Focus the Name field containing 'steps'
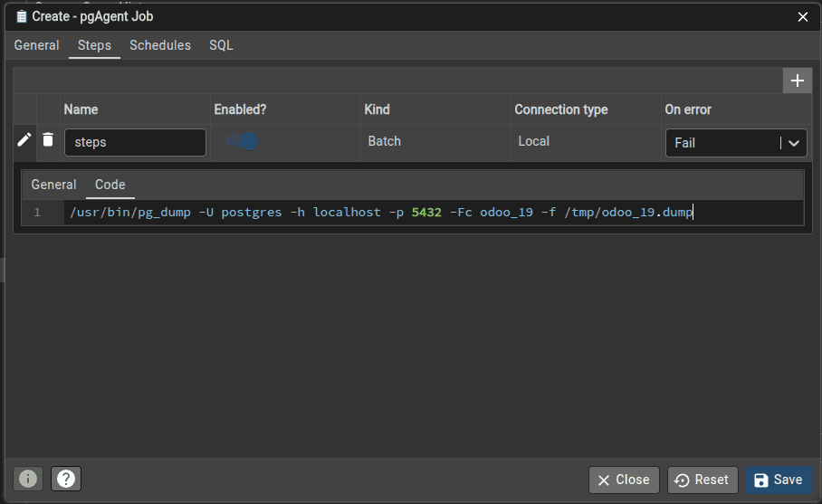This screenshot has width=822, height=504. (135, 142)
